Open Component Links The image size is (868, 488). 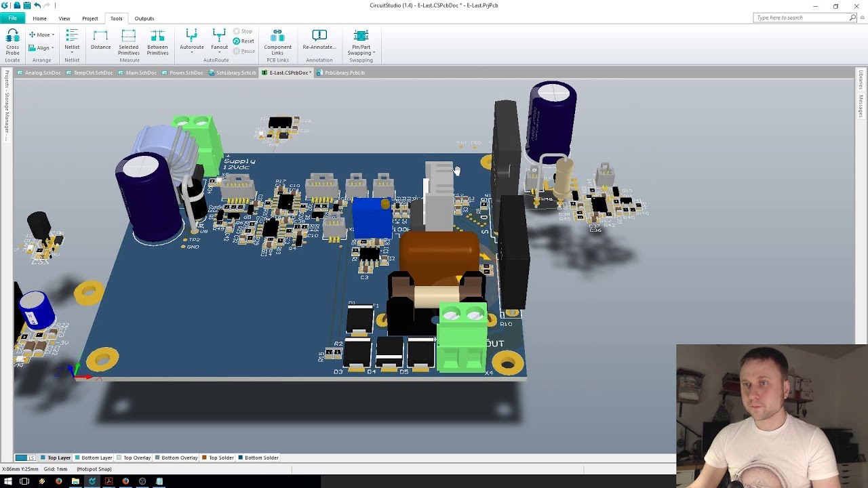tap(278, 42)
